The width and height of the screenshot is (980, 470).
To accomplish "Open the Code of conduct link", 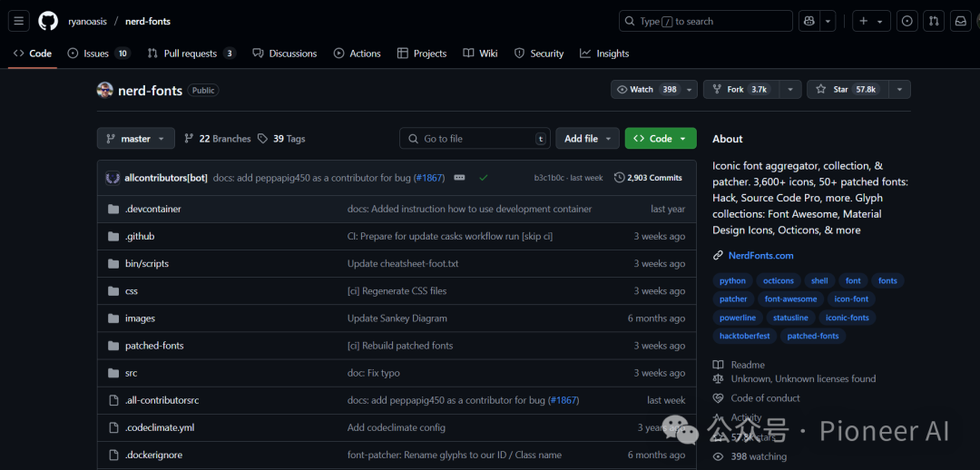I will coord(765,398).
